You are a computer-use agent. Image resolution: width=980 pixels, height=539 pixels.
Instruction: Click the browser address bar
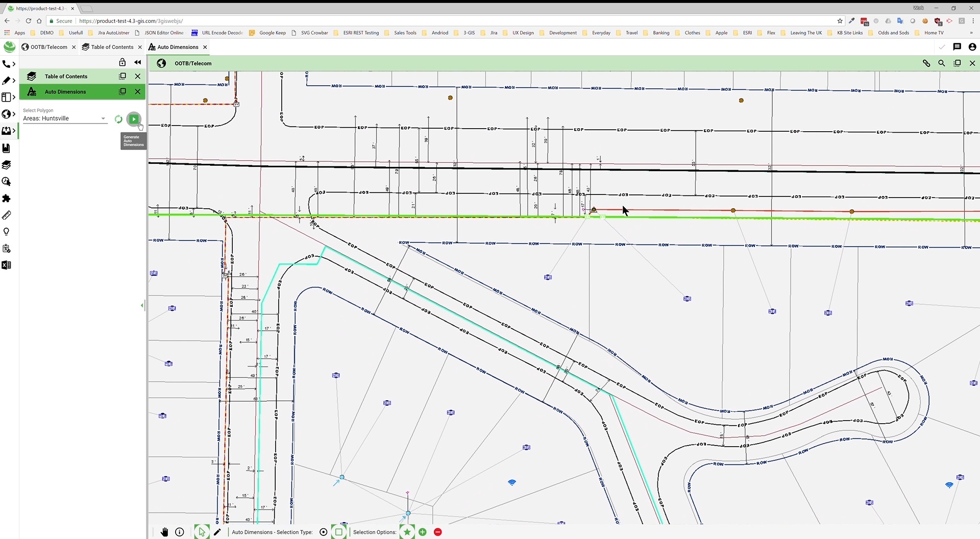204,21
